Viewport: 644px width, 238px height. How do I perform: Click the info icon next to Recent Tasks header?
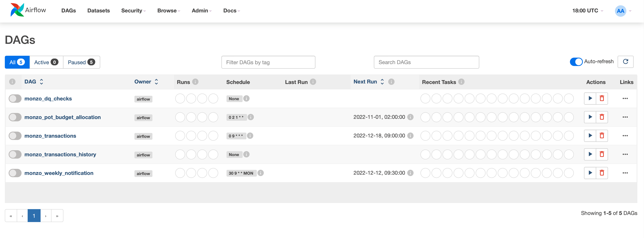click(x=461, y=82)
